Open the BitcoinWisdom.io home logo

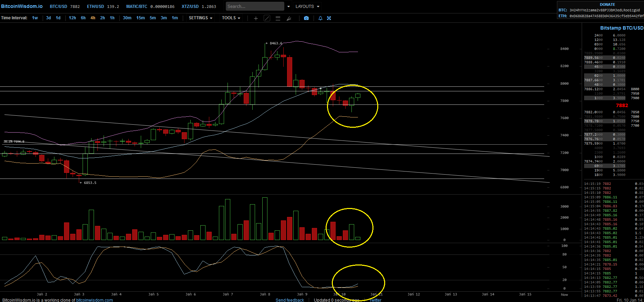coord(22,7)
